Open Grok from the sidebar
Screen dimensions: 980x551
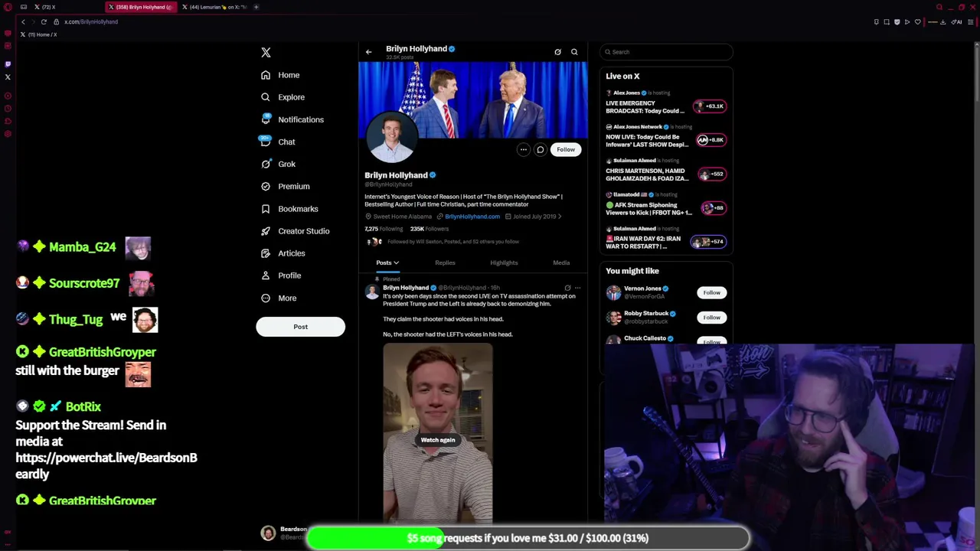(x=278, y=164)
